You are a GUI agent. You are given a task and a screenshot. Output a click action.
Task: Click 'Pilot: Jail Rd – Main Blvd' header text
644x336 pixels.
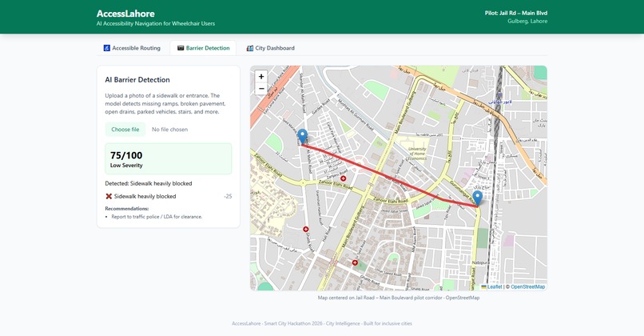pos(516,13)
